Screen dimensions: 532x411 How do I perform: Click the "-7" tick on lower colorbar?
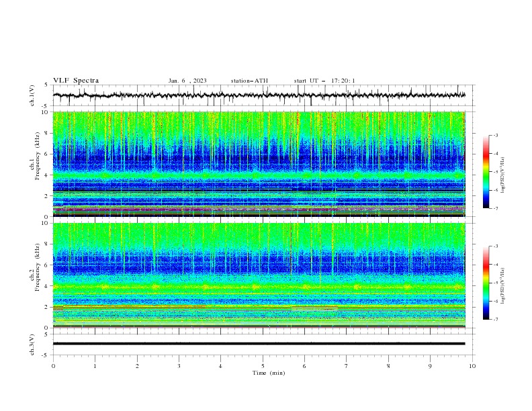click(x=495, y=319)
